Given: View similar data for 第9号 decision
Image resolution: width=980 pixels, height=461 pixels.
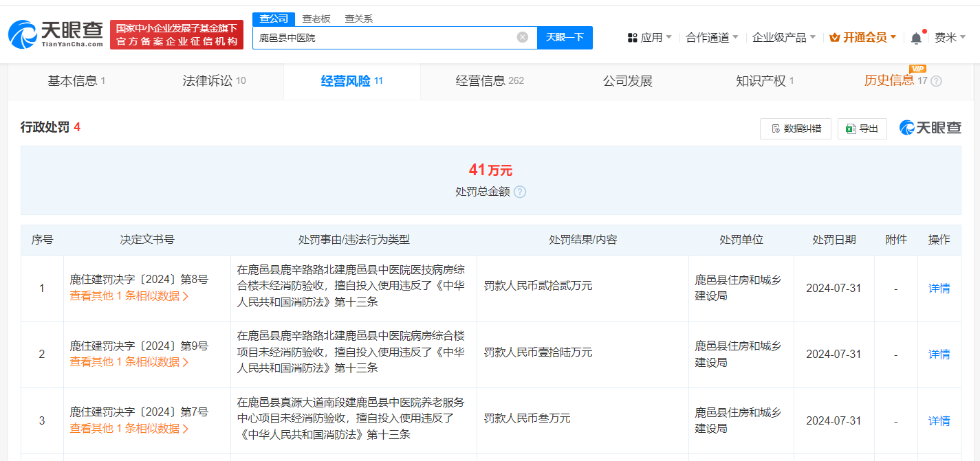Looking at the screenshot, I should click(x=129, y=362).
